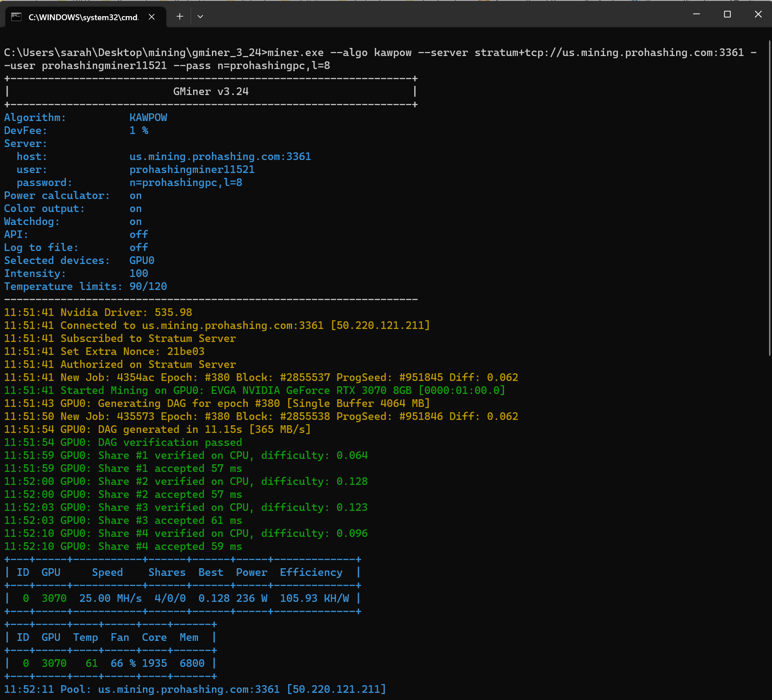772x700 pixels.
Task: Click the 'DAG verification passed' line
Action: (x=123, y=442)
